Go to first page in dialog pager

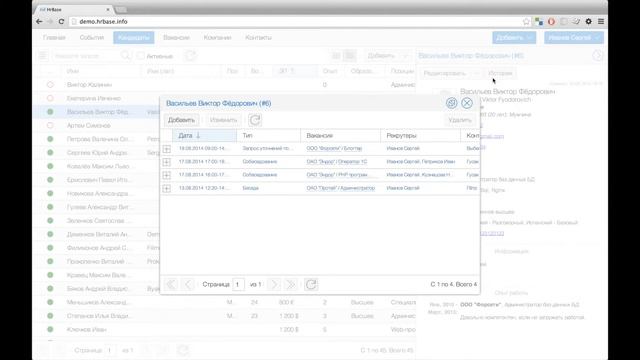point(171,284)
